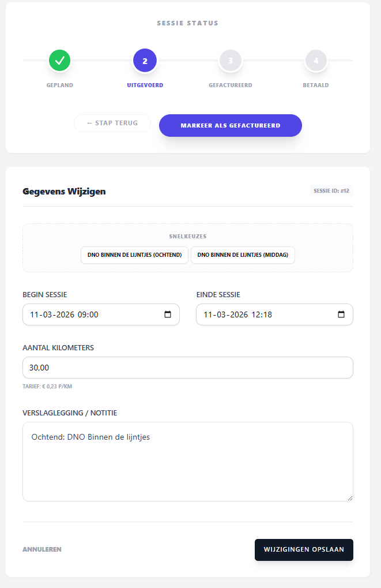The image size is (381, 588).
Task: Click the Annuleren link
Action: [x=42, y=549]
